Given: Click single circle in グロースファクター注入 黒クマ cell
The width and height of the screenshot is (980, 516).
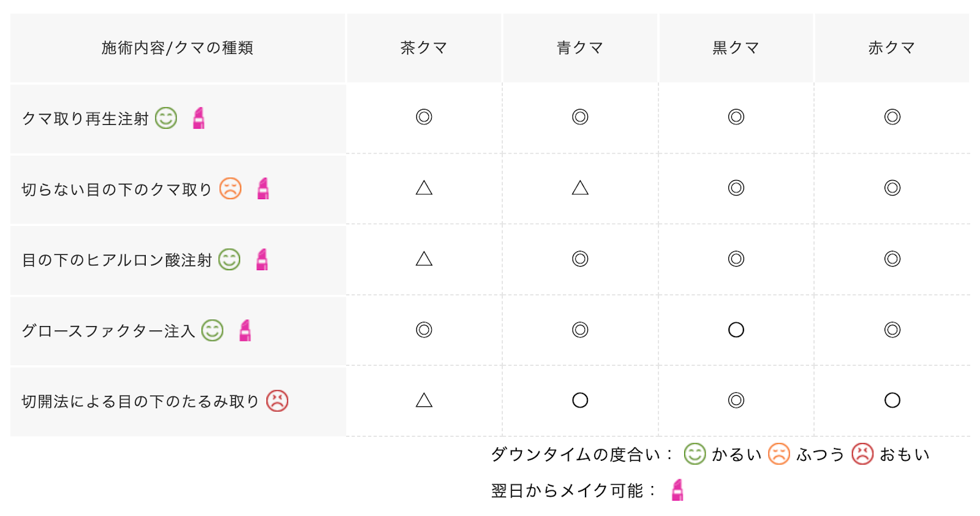Looking at the screenshot, I should click(736, 330).
